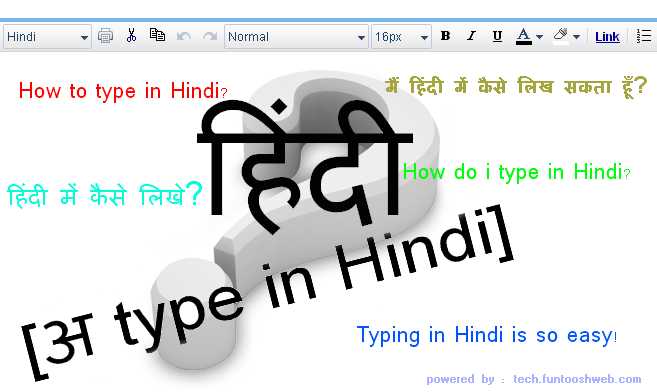Image resolution: width=657 pixels, height=392 pixels.
Task: Click the Redo arrow icon
Action: click(210, 36)
